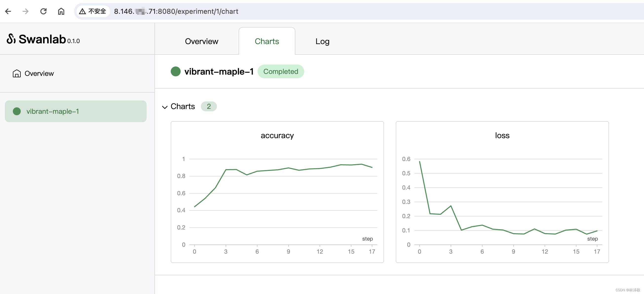Click the browser forward arrow
The image size is (644, 294).
pyautogui.click(x=25, y=11)
